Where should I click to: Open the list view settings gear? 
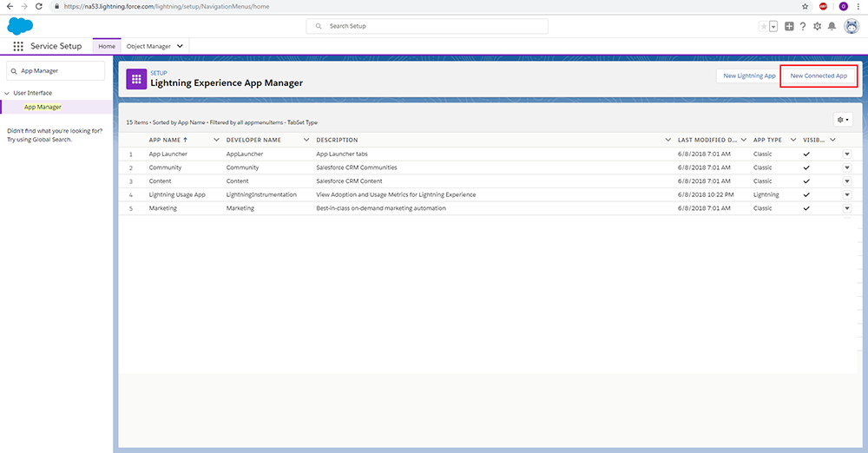(x=843, y=120)
